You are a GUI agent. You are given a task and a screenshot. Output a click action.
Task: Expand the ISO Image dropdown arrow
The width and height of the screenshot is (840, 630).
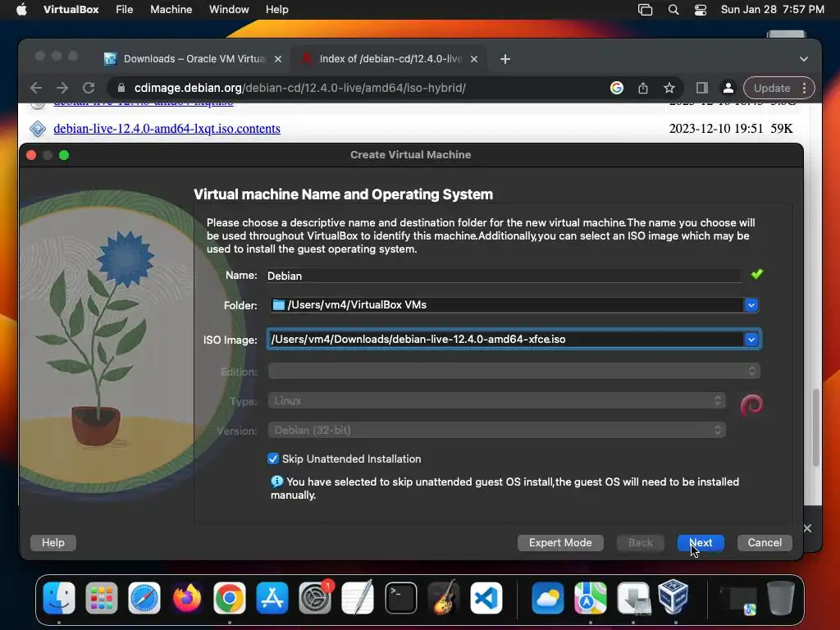(751, 339)
